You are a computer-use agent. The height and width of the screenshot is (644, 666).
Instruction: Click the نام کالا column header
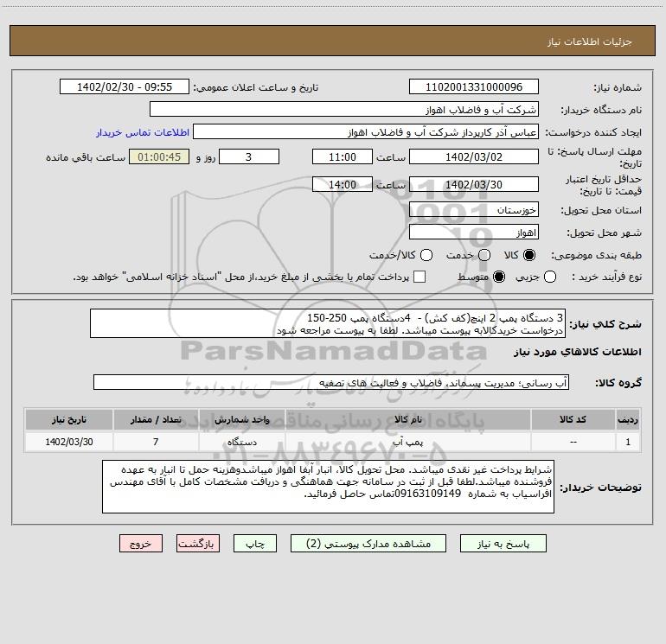(407, 419)
